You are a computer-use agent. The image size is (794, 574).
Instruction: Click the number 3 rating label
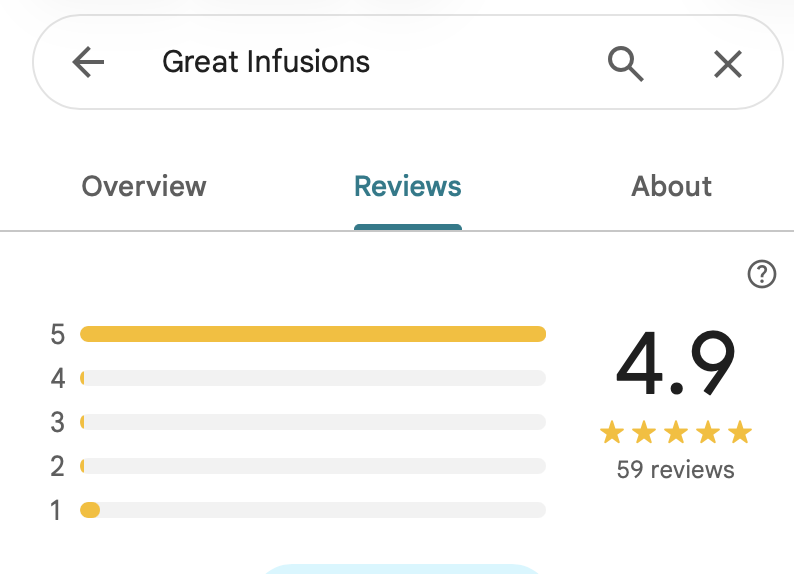(x=58, y=423)
